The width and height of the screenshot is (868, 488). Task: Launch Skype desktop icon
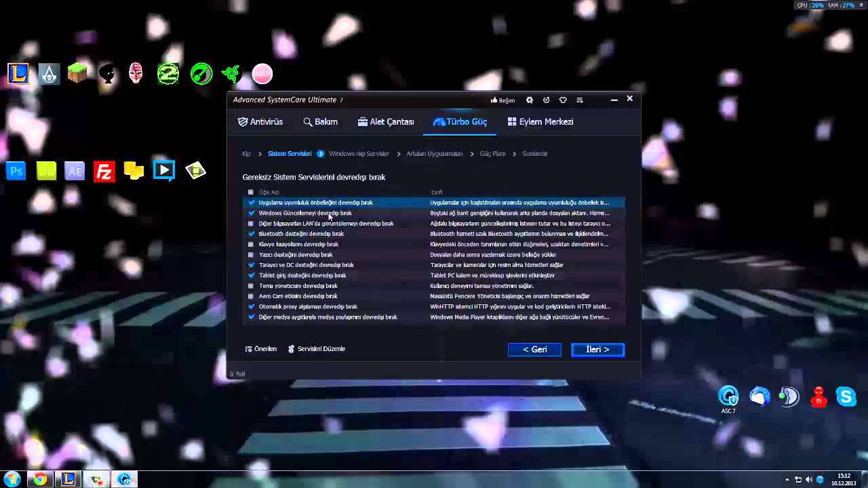pyautogui.click(x=846, y=396)
